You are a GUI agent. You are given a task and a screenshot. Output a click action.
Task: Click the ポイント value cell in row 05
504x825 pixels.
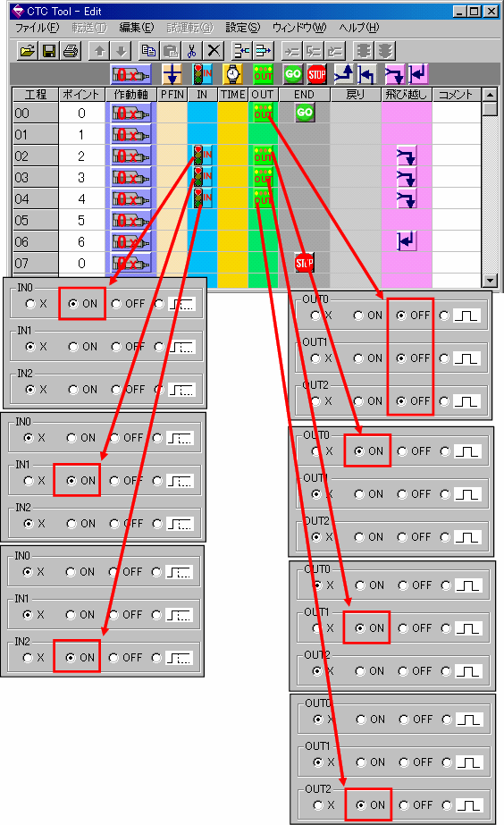coord(81,220)
